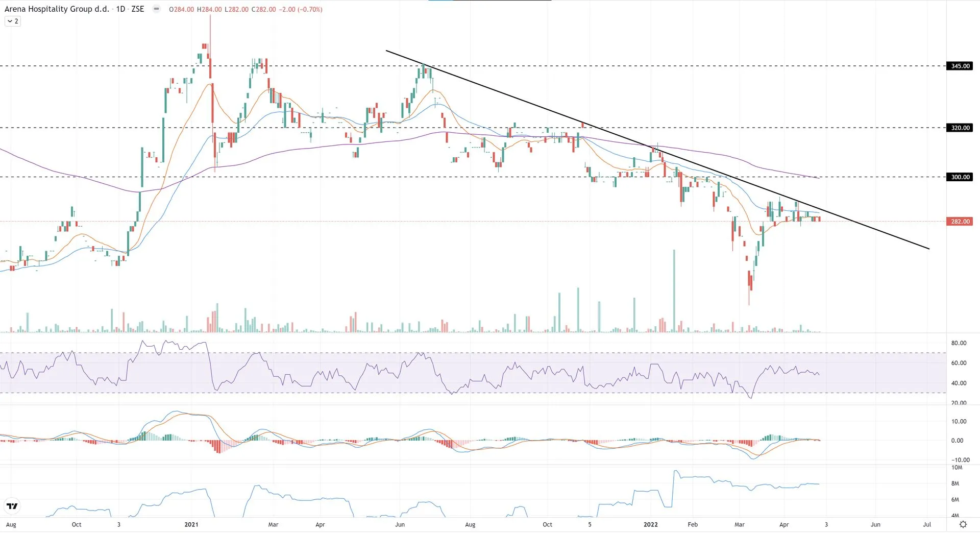Click the red 282.00 current price label
Image resolution: width=980 pixels, height=533 pixels.
(960, 222)
